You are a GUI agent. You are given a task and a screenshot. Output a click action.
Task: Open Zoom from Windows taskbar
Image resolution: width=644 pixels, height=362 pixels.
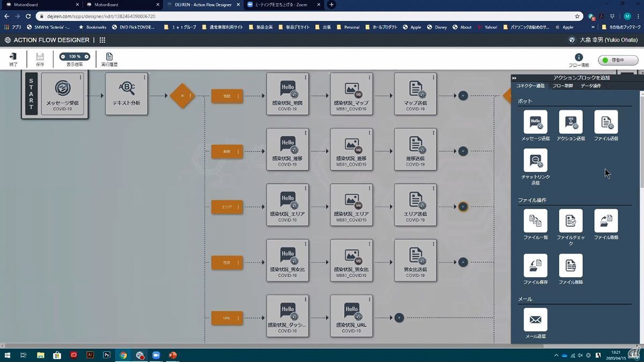coord(156,355)
